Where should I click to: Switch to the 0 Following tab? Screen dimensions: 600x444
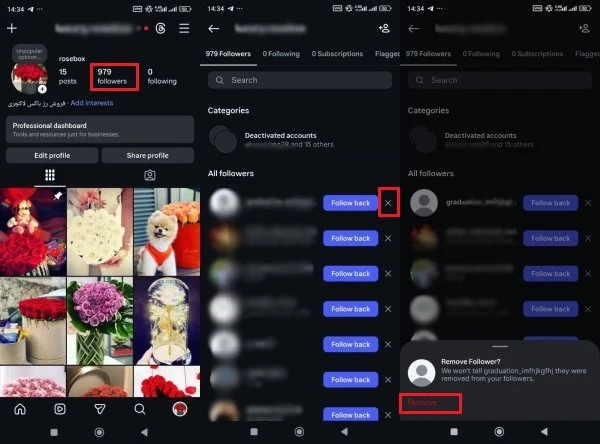(x=281, y=54)
